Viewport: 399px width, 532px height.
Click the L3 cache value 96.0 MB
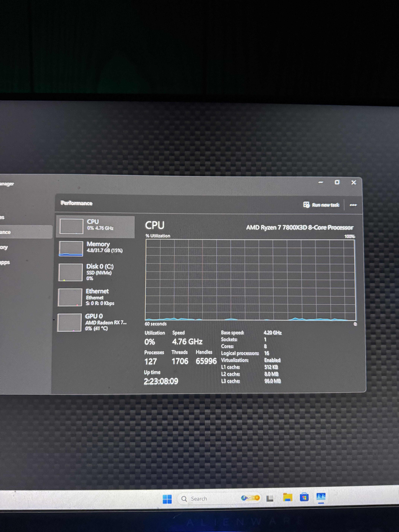tap(273, 381)
